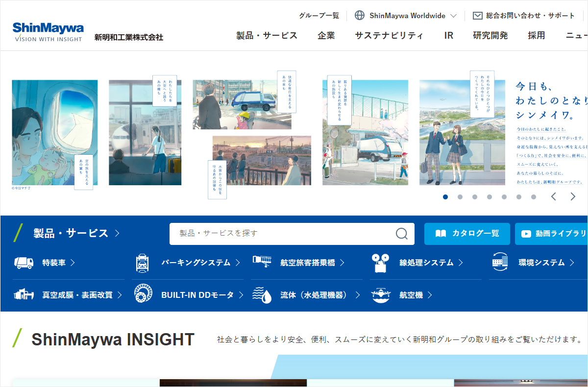This screenshot has height=387, width=588.
Task: Open the 製品・サービス top menu
Action: click(x=267, y=35)
